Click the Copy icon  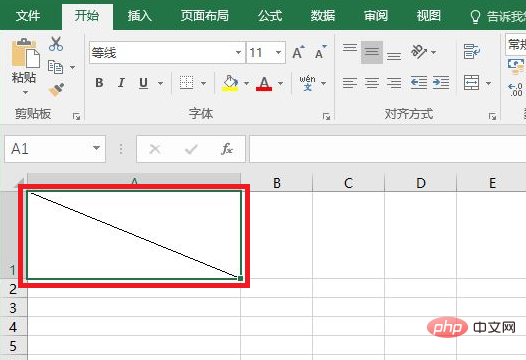(55, 67)
